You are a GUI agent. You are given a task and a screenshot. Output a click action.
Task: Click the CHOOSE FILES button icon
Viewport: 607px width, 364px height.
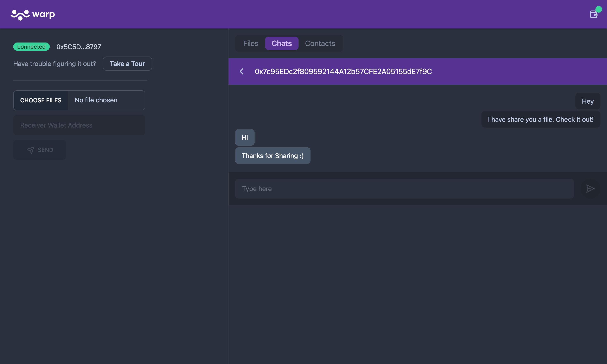tap(41, 100)
